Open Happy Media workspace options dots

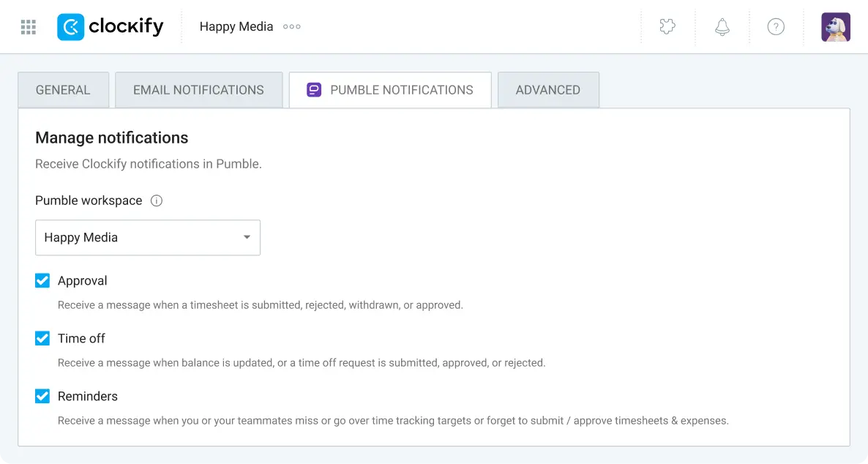[x=292, y=26]
